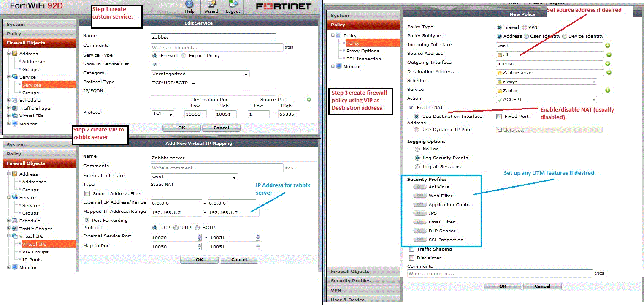Viewport: 644px width, 305px height.
Task: Turn on the DLP Sensor switch
Action: (420, 231)
